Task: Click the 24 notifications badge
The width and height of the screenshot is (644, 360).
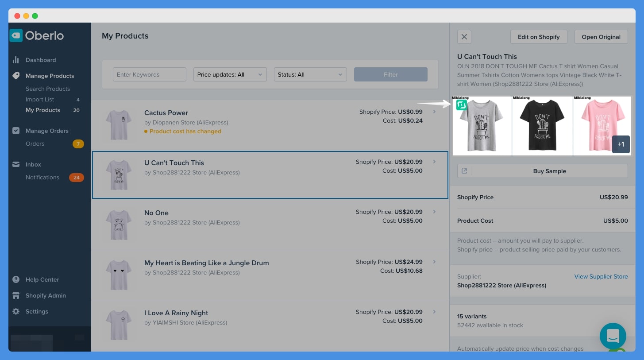Action: tap(77, 178)
